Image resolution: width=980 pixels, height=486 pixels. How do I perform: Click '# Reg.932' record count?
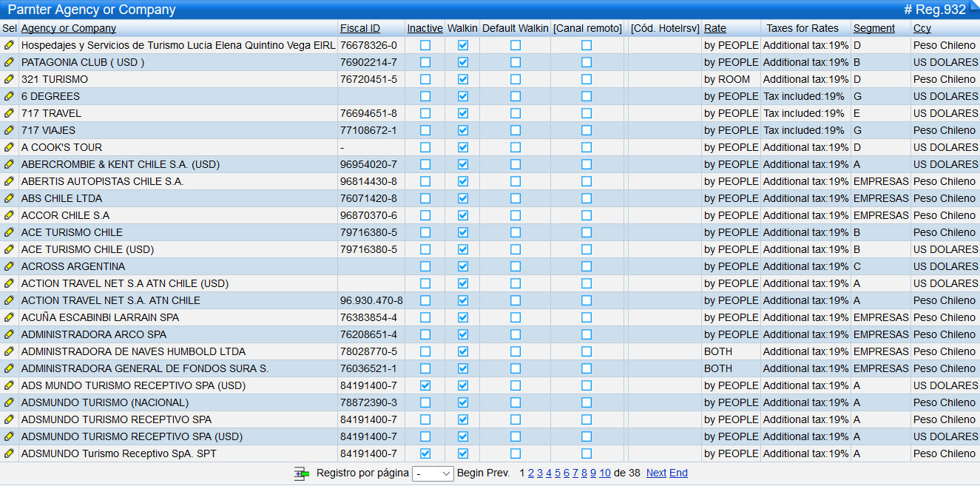pos(935,10)
